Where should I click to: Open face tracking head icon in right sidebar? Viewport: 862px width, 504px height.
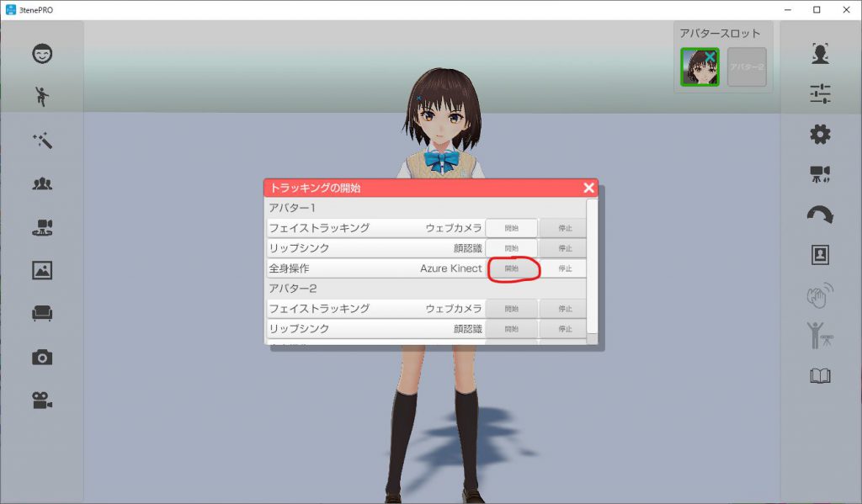tap(820, 54)
